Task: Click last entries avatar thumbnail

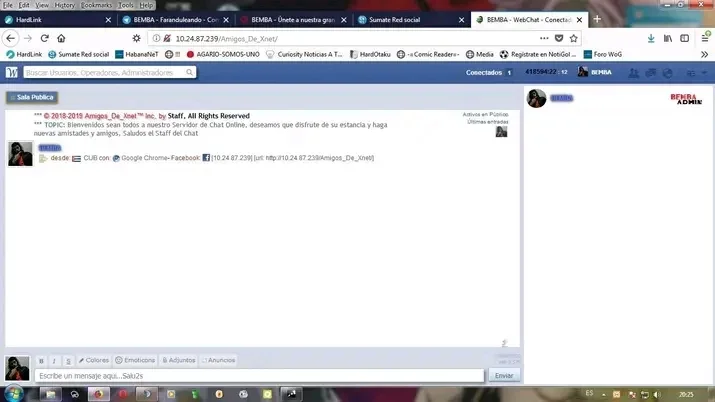Action: [x=501, y=132]
